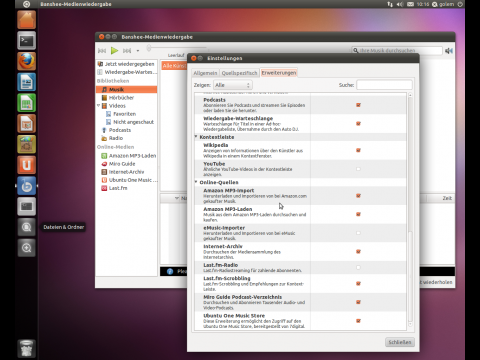Image resolution: width=480 pixels, height=360 pixels.
Task: Open the mail indicator in top panel
Action: [x=410, y=4]
